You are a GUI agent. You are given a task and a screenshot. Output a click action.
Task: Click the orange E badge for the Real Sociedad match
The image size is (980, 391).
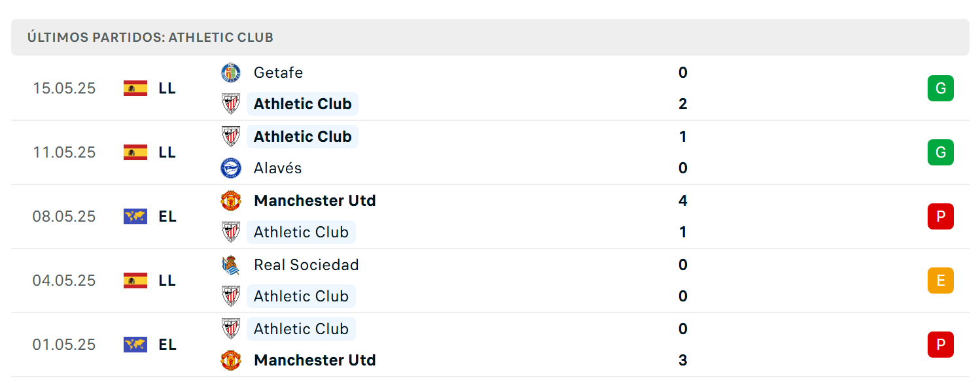(x=941, y=280)
